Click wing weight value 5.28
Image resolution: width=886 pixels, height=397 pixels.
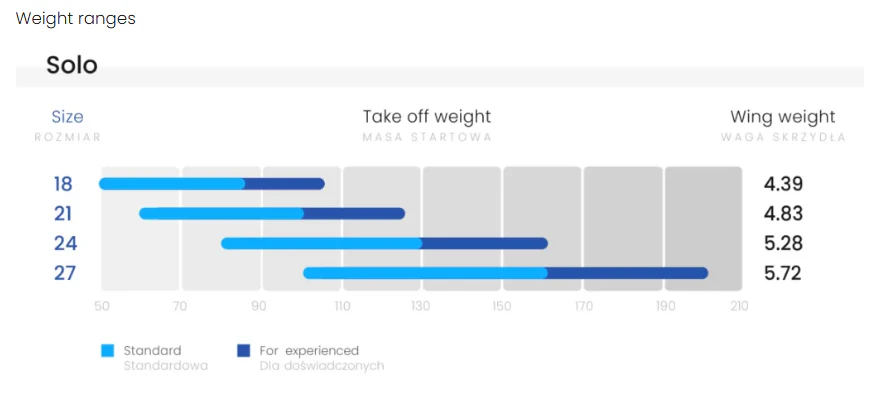pos(783,244)
